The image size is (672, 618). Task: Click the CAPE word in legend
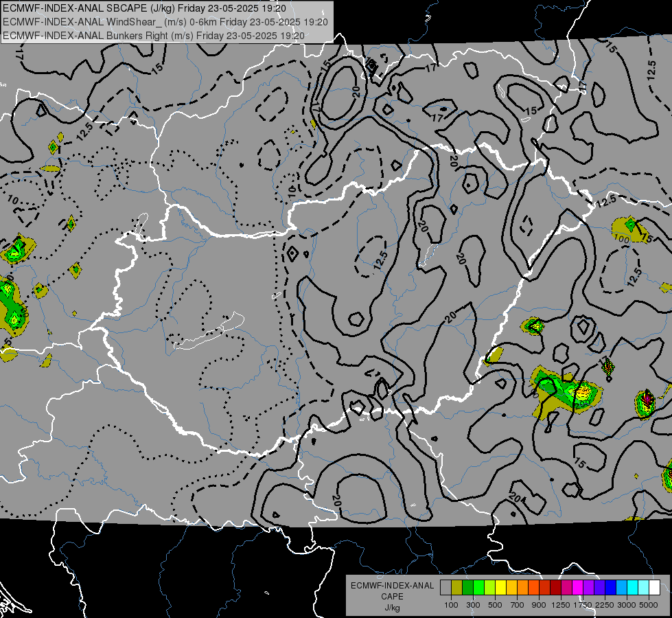point(392,597)
